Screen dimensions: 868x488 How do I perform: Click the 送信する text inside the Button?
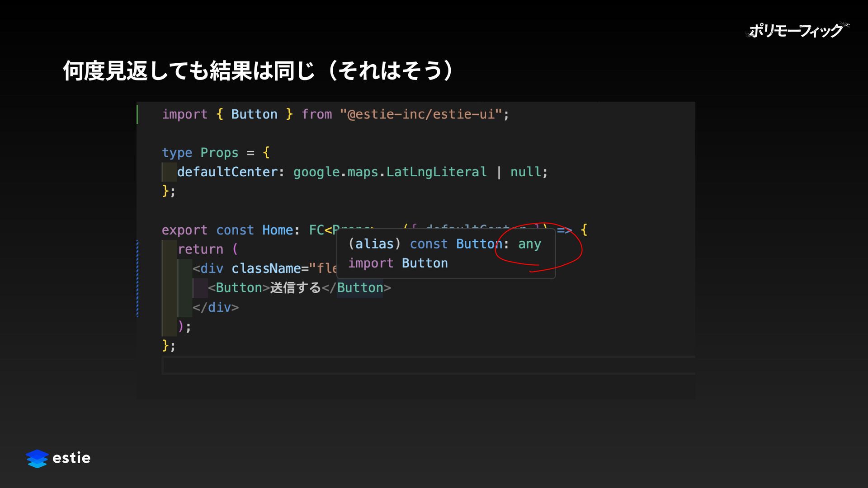click(x=295, y=288)
